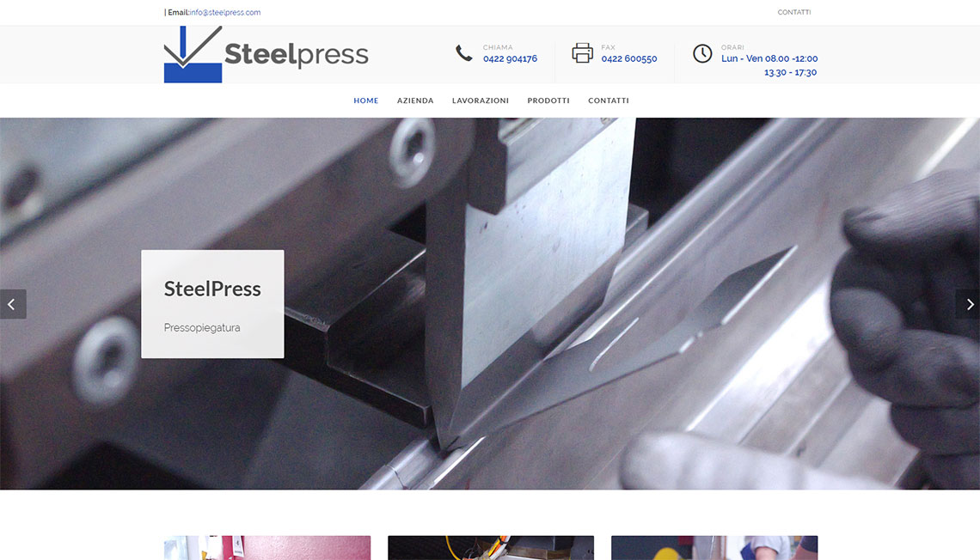
Task: Click the Steelpress logo
Action: (x=266, y=54)
